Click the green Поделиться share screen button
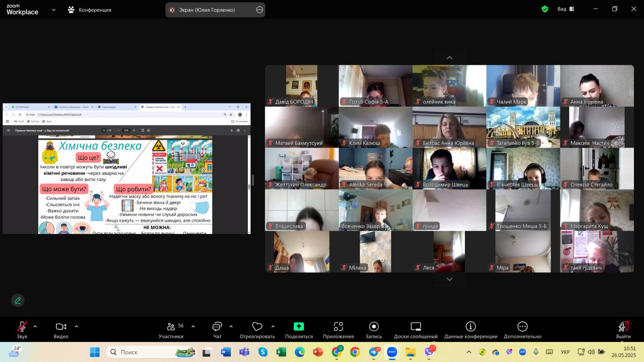 (x=299, y=330)
